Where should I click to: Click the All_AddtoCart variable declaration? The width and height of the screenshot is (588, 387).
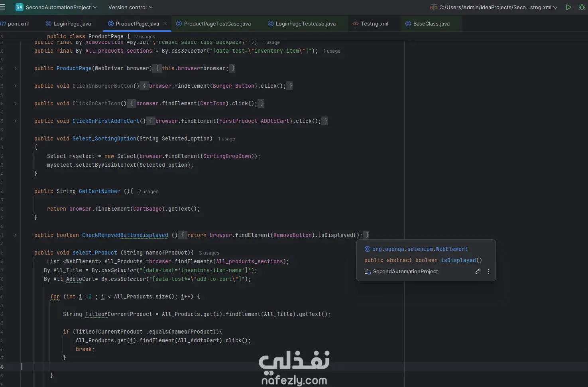74,279
